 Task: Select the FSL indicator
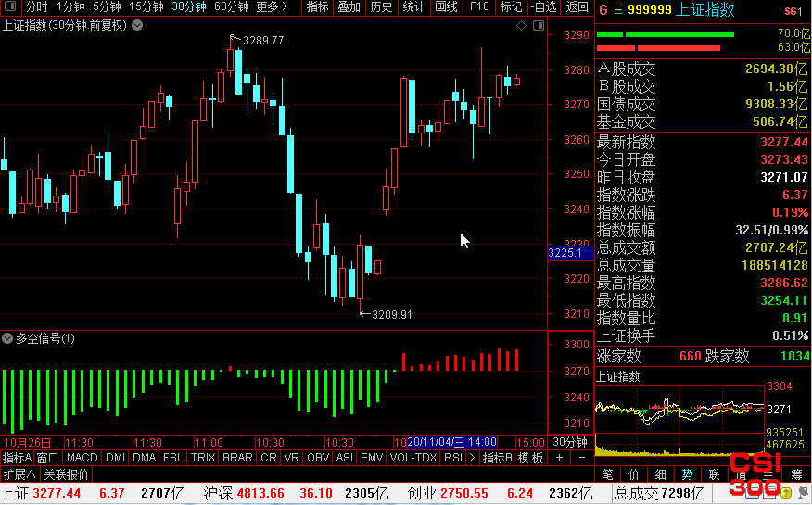pyautogui.click(x=173, y=458)
